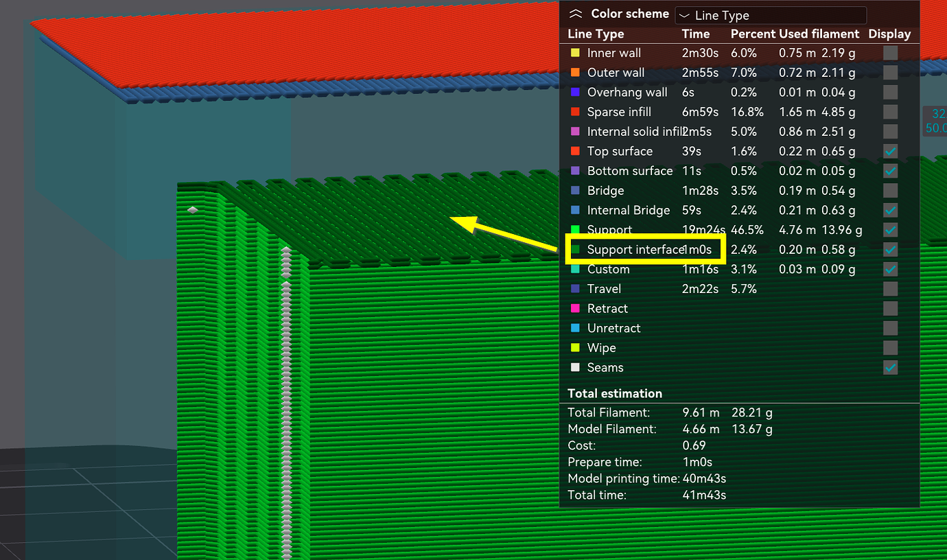
Task: Click the Display column header
Action: [x=889, y=34]
